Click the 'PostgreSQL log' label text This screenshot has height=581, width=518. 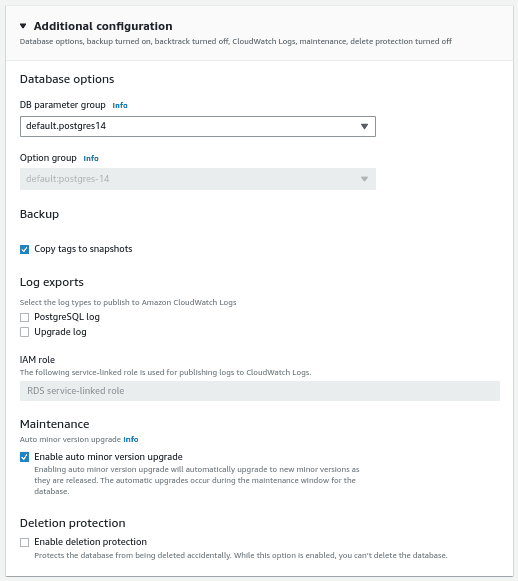[x=67, y=317]
